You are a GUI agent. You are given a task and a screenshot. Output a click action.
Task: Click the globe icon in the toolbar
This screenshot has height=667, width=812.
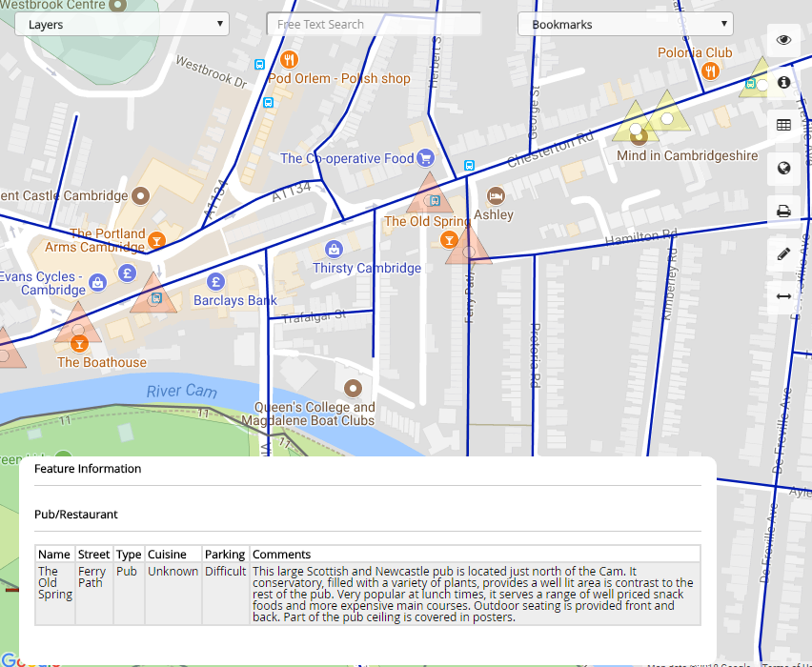[783, 169]
